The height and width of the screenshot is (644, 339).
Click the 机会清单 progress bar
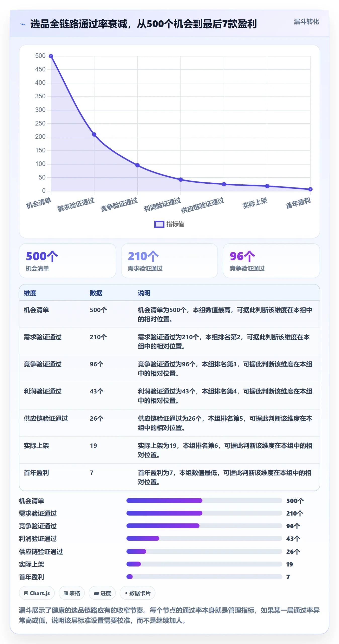point(204,501)
